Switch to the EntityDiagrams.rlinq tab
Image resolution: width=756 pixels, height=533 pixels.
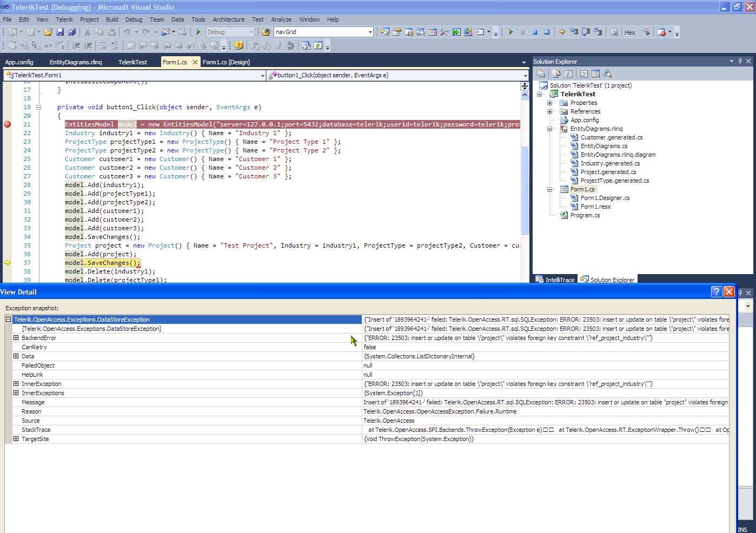click(76, 62)
